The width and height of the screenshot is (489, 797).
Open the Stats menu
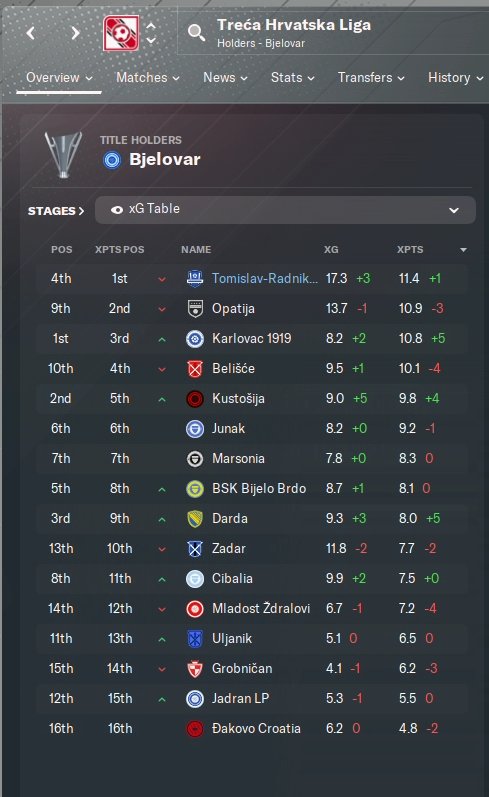(292, 78)
